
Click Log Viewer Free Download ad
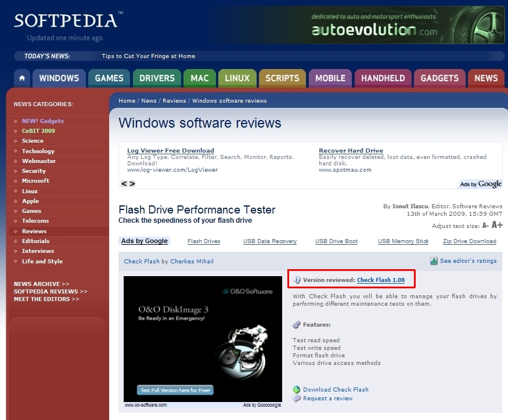[171, 151]
